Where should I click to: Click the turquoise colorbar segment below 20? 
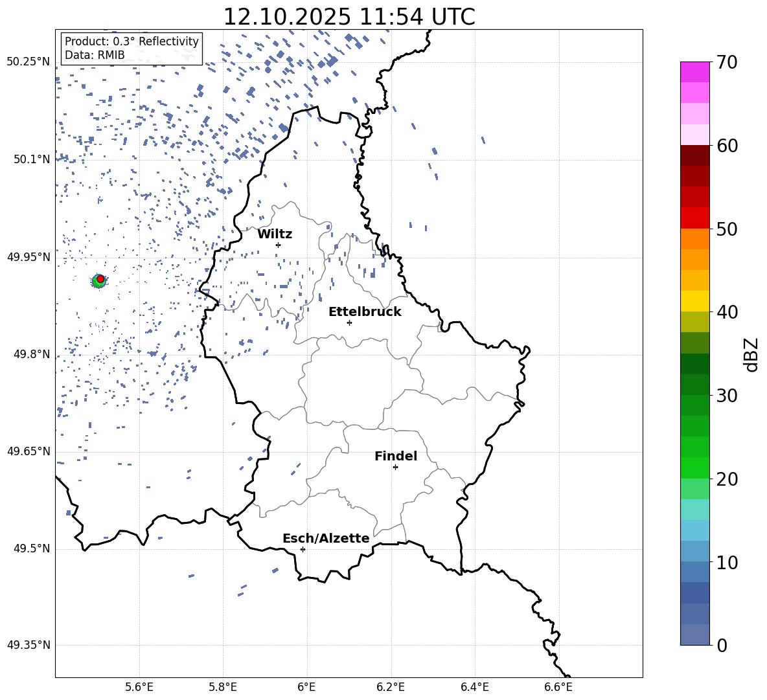(695, 510)
